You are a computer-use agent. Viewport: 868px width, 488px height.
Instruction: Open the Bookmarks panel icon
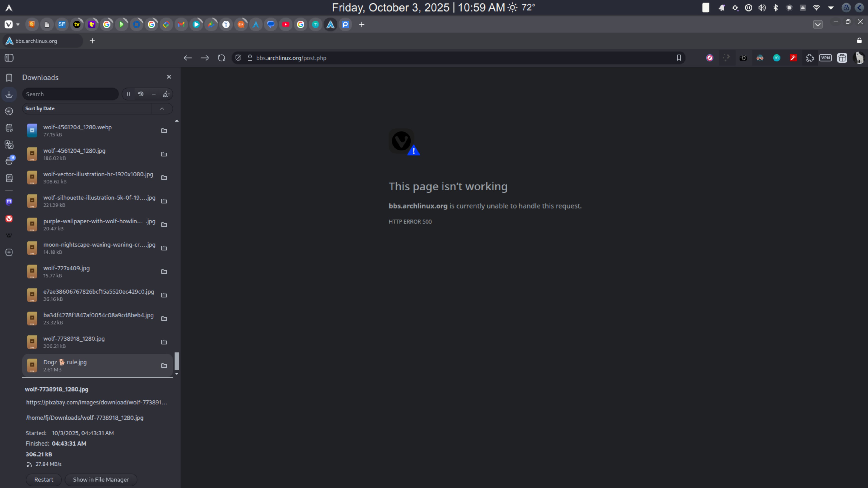tap(9, 78)
